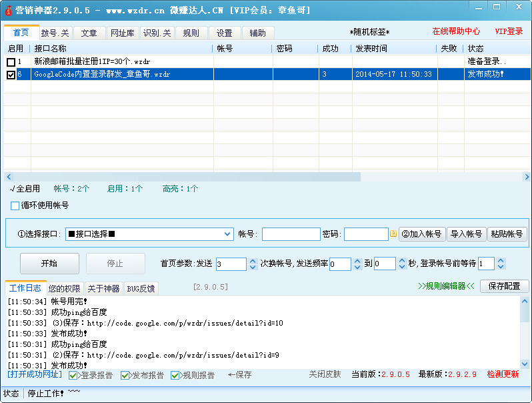Click the log panel scroll up arrow
This screenshot has height=403, width=532.
[x=525, y=301]
